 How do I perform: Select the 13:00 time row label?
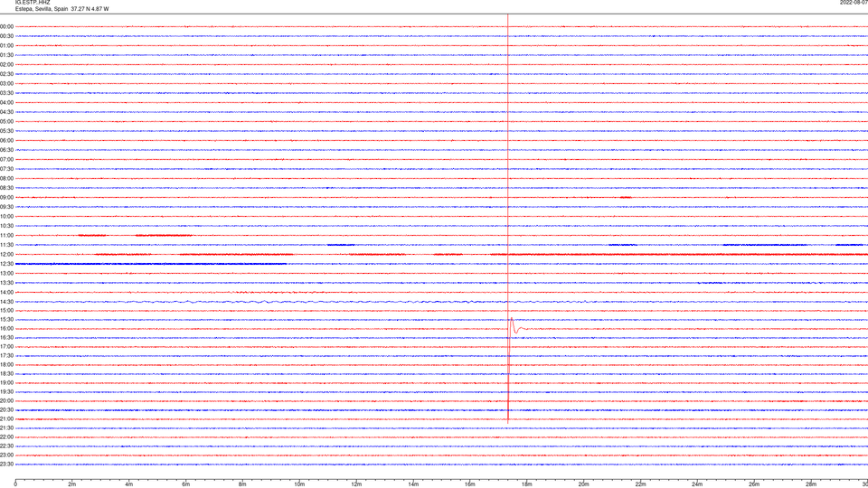(6, 273)
